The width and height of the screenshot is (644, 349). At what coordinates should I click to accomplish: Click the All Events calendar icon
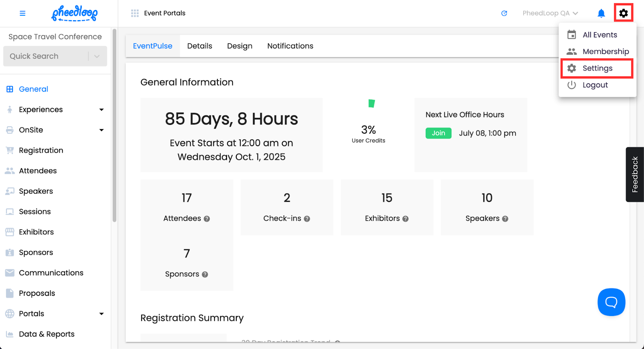tap(572, 35)
